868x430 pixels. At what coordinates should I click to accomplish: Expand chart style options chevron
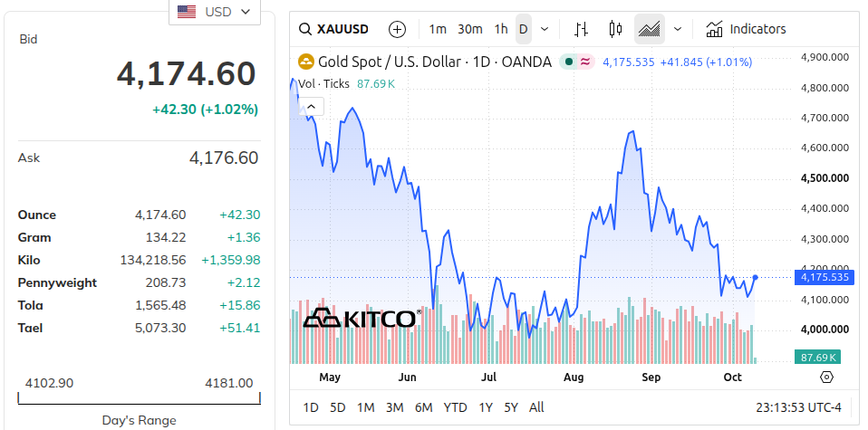tap(678, 29)
